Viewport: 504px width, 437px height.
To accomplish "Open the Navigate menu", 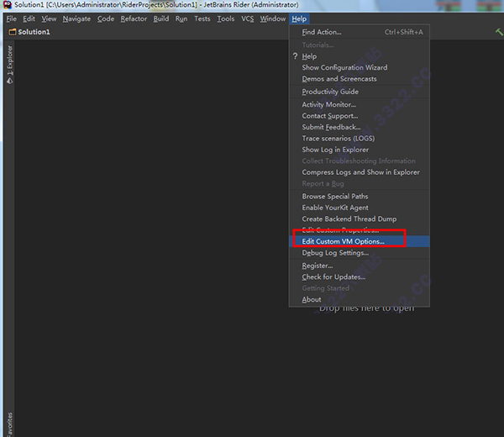I will pyautogui.click(x=76, y=19).
